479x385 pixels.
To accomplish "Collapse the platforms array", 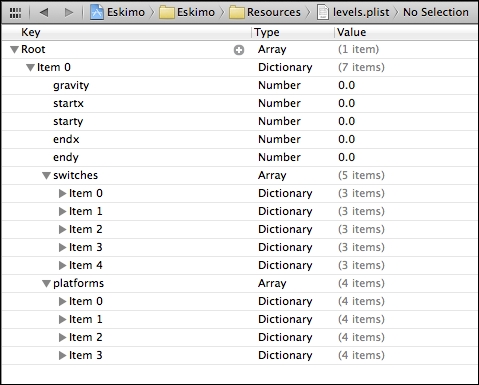I will pyautogui.click(x=46, y=284).
